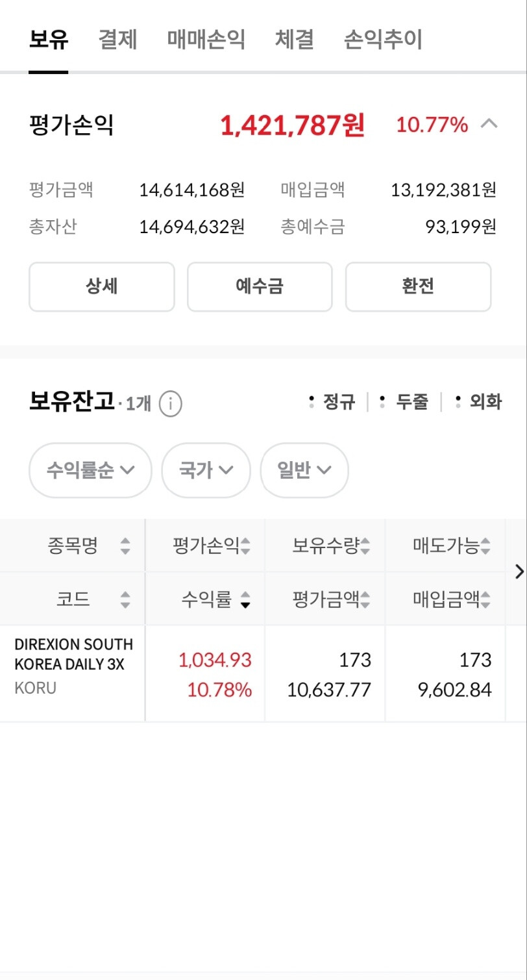This screenshot has height=980, width=527.
Task: Sort by 평가손익 column arrows
Action: 245,546
